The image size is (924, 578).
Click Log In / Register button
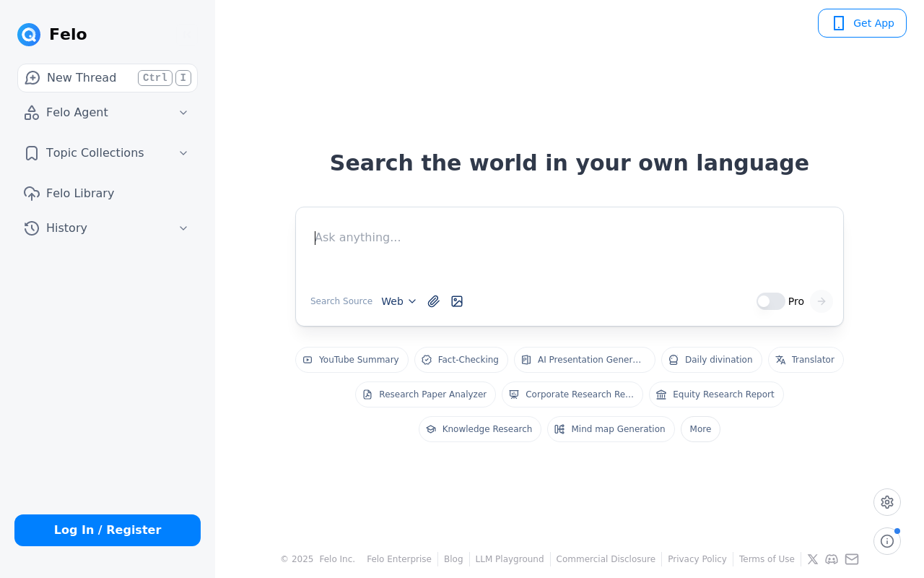click(108, 530)
